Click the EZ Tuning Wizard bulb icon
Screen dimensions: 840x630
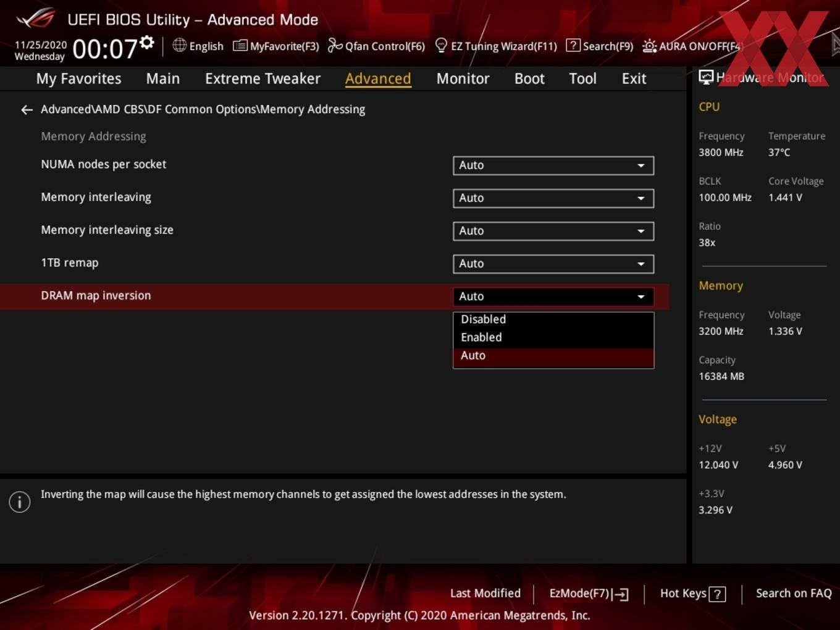441,45
